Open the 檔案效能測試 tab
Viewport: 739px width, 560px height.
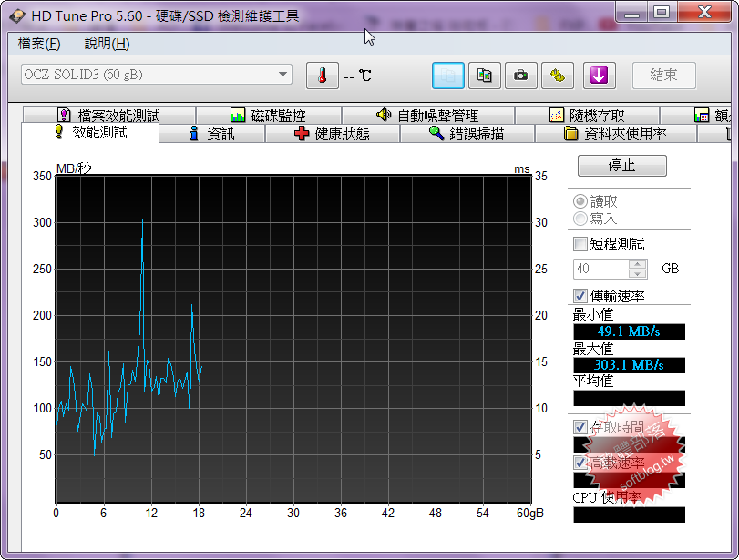pos(109,116)
